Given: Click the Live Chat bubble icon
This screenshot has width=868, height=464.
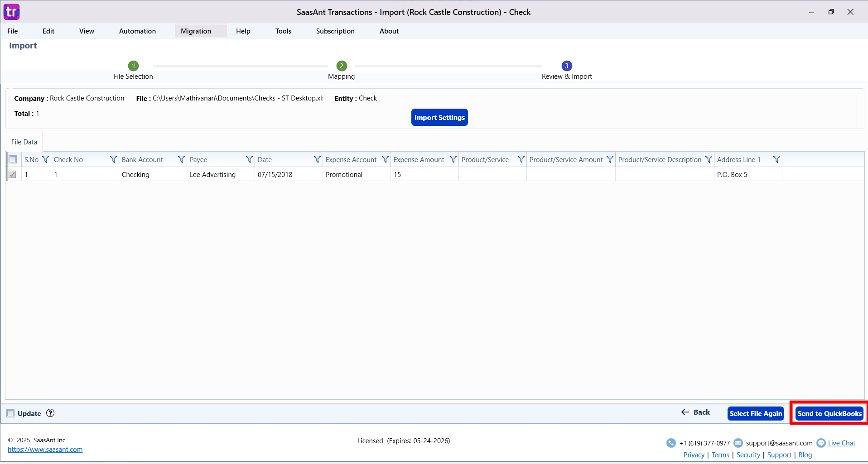Looking at the screenshot, I should pyautogui.click(x=821, y=443).
